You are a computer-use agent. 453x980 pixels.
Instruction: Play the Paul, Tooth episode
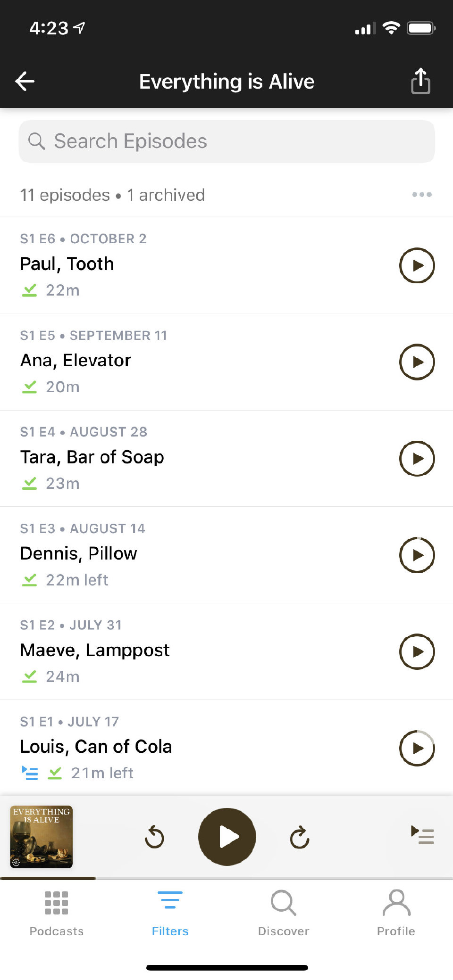[x=417, y=265]
